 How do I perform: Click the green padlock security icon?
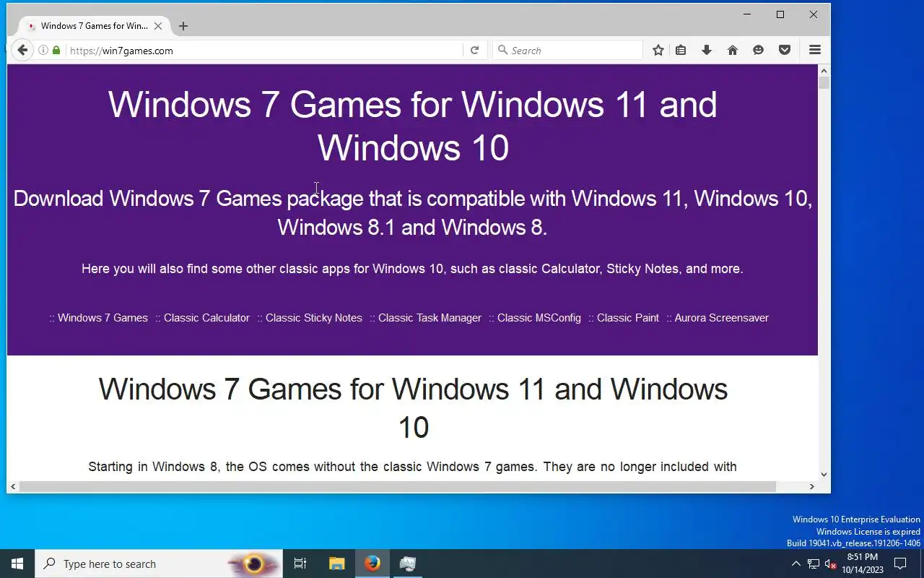56,51
